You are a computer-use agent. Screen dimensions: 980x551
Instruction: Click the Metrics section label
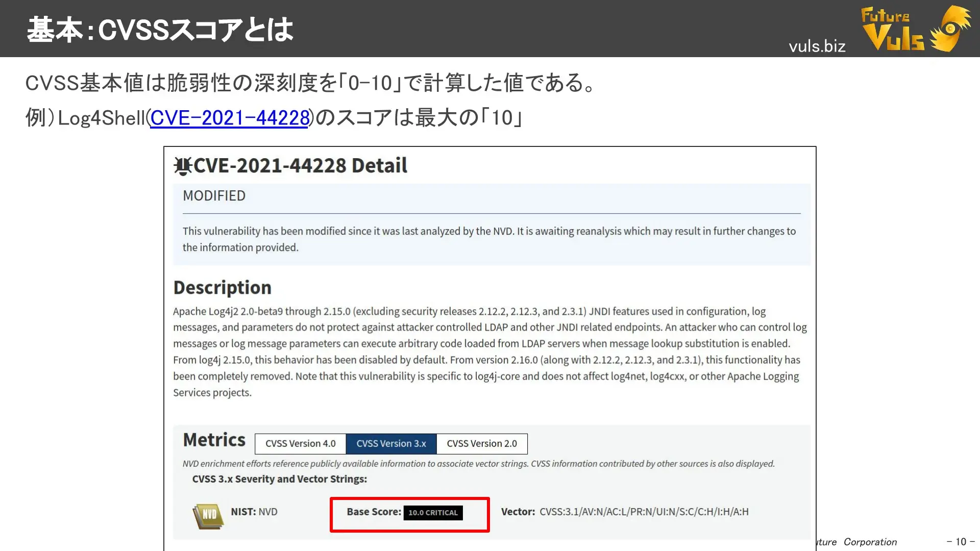point(214,440)
